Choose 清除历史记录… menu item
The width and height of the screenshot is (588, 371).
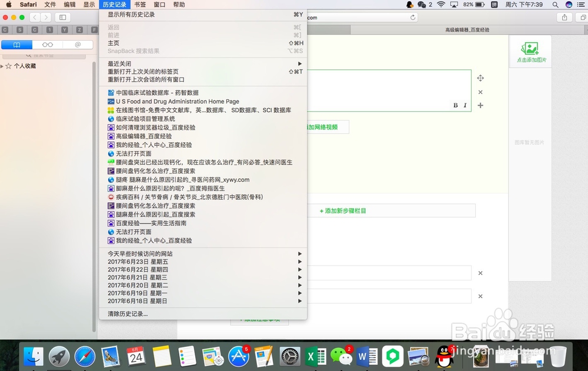click(203, 314)
